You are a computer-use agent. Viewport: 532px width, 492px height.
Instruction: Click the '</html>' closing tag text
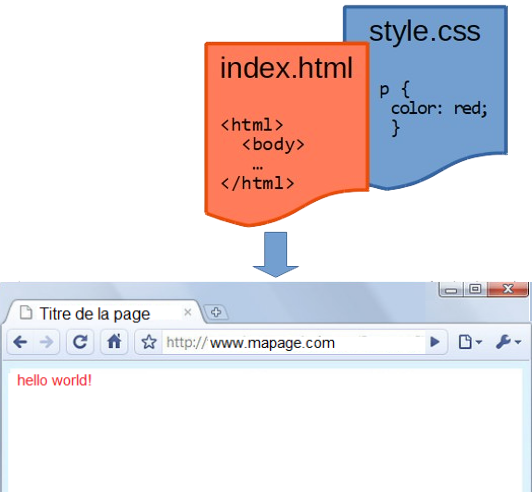click(257, 183)
